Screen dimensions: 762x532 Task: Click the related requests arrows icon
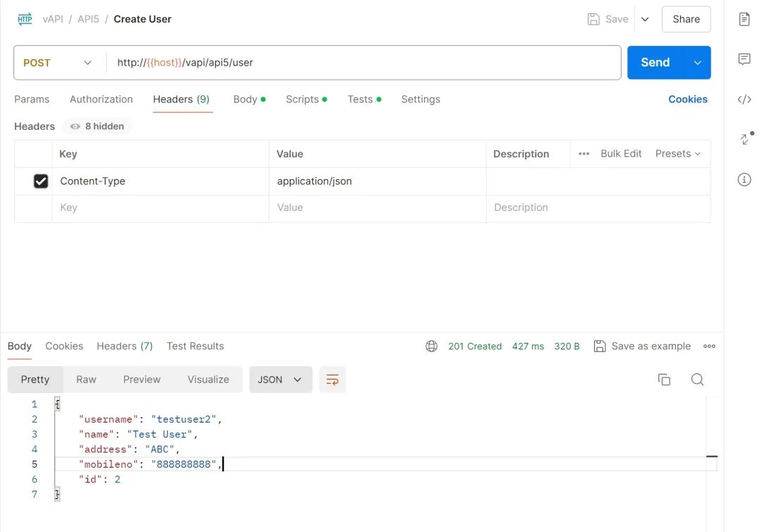746,138
